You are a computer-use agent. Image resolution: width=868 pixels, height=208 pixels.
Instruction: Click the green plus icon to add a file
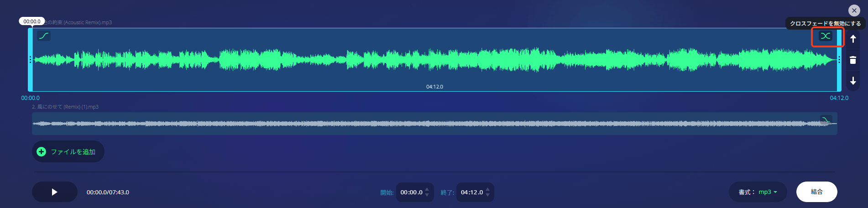pyautogui.click(x=42, y=152)
